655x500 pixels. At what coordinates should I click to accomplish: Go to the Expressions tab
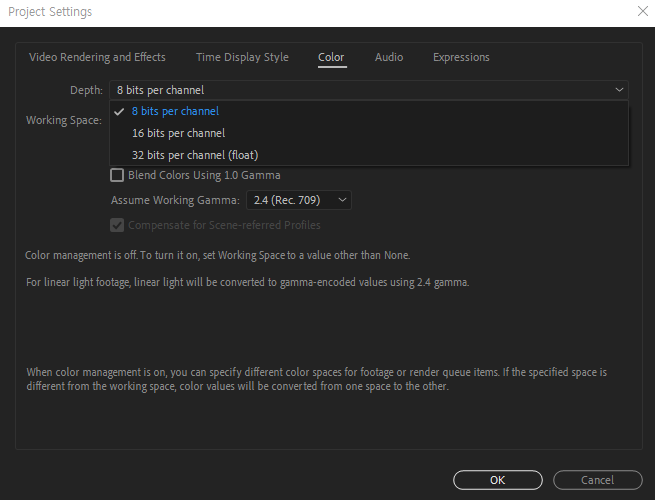461,57
